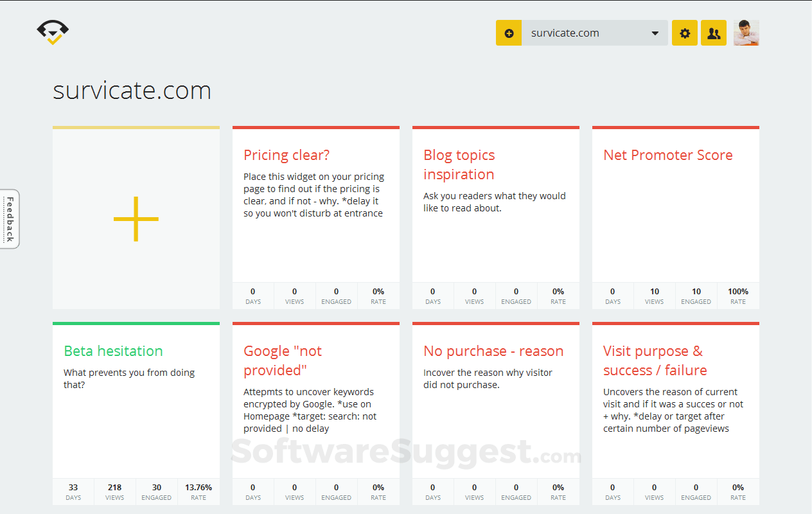Click Beta hesitation's 13.76% rate stat
Image resolution: width=812 pixels, height=514 pixels.
click(x=199, y=492)
